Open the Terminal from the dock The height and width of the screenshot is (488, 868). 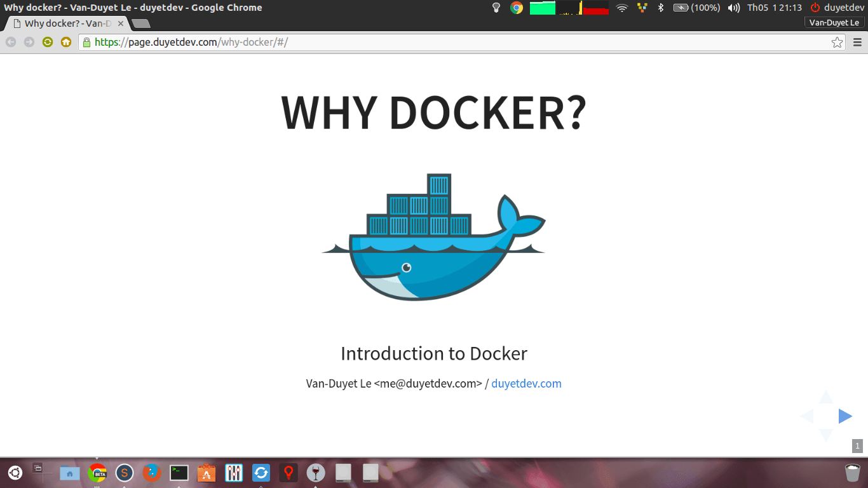coord(179,473)
